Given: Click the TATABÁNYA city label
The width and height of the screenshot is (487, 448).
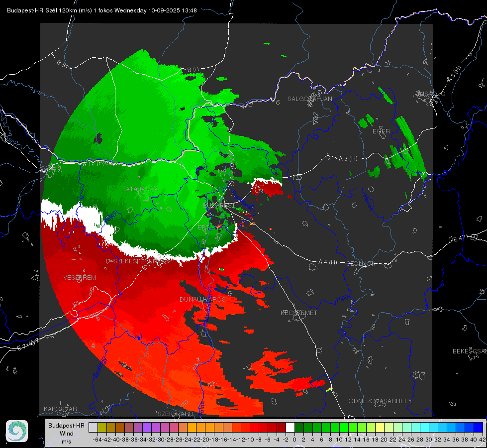Looking at the screenshot, I should (140, 189).
